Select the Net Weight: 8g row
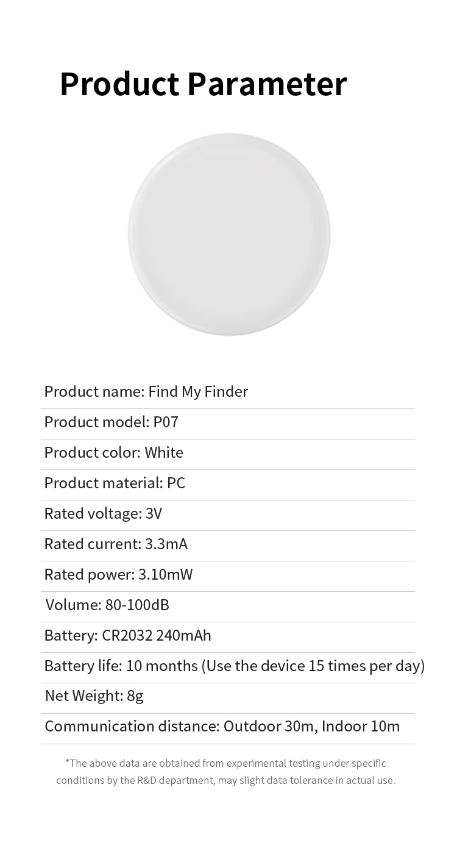Viewport: 457px width, 868px height. (x=94, y=695)
